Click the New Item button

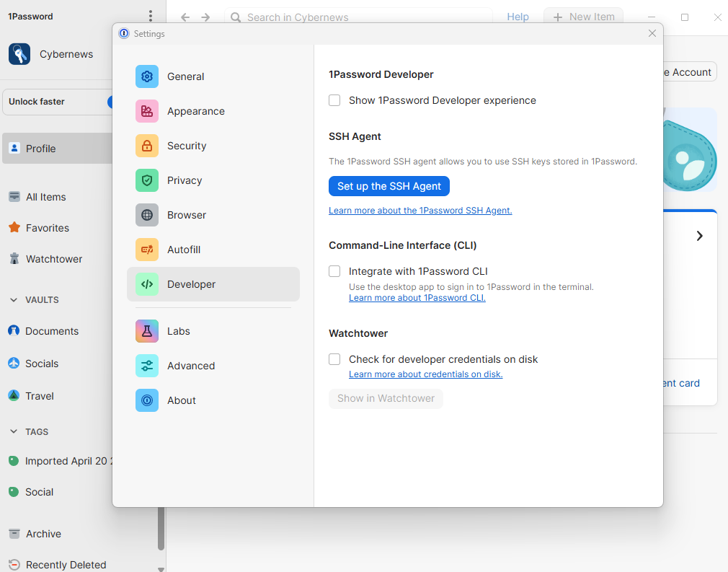tap(583, 17)
